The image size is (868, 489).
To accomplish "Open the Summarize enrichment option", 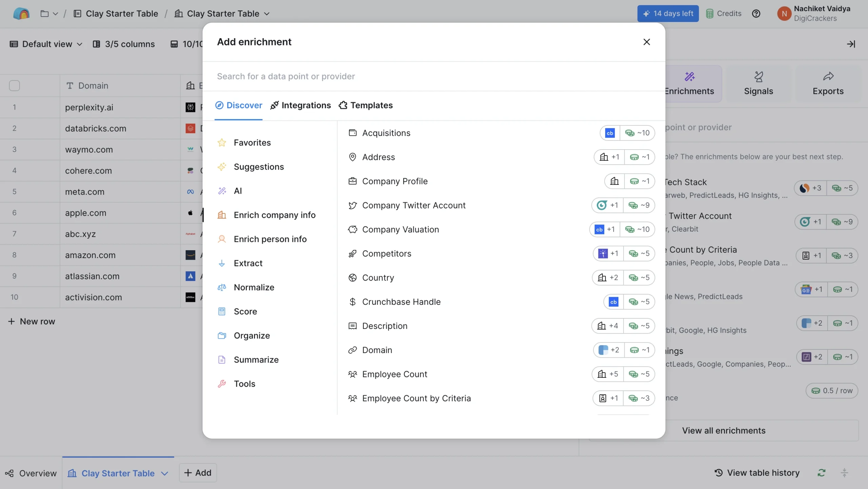I will (x=256, y=359).
